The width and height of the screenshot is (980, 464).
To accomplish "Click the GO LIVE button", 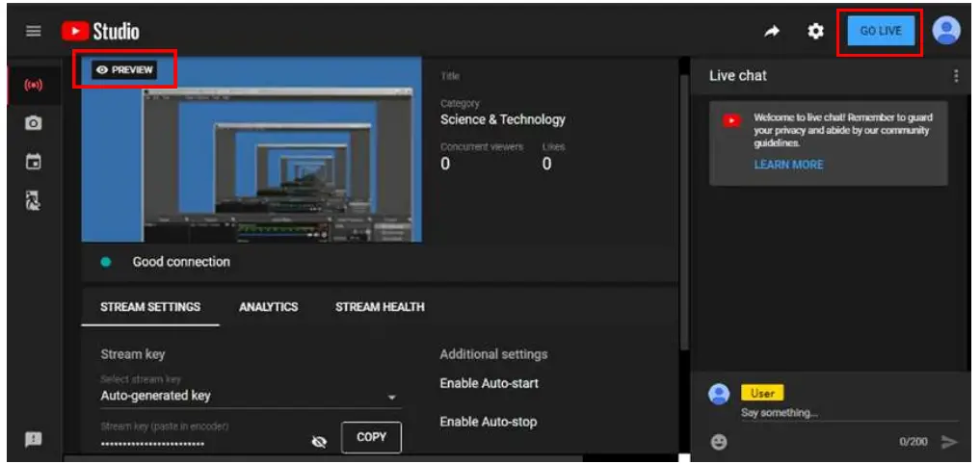I will [881, 31].
